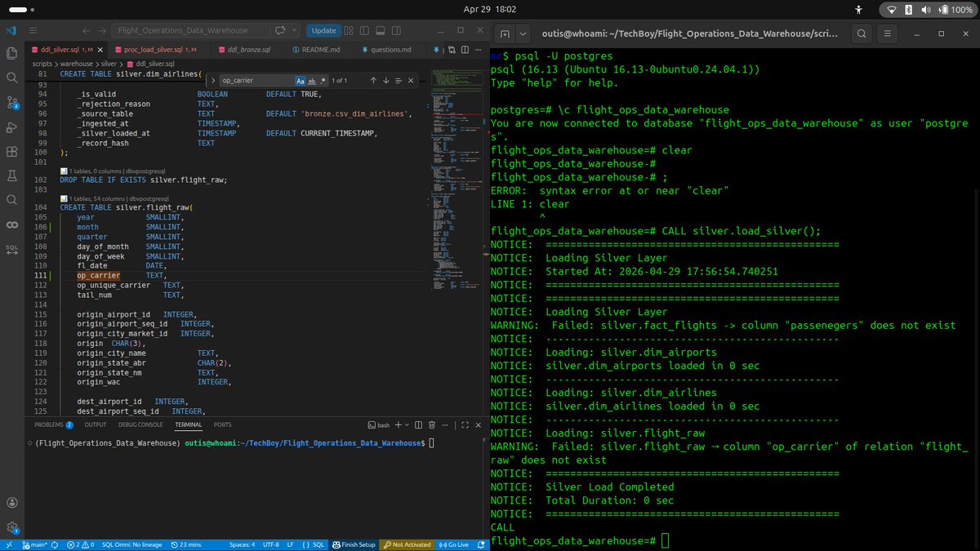Open the VS Code hamburger application menu
This screenshot has width=980, height=551.
pos(33,30)
